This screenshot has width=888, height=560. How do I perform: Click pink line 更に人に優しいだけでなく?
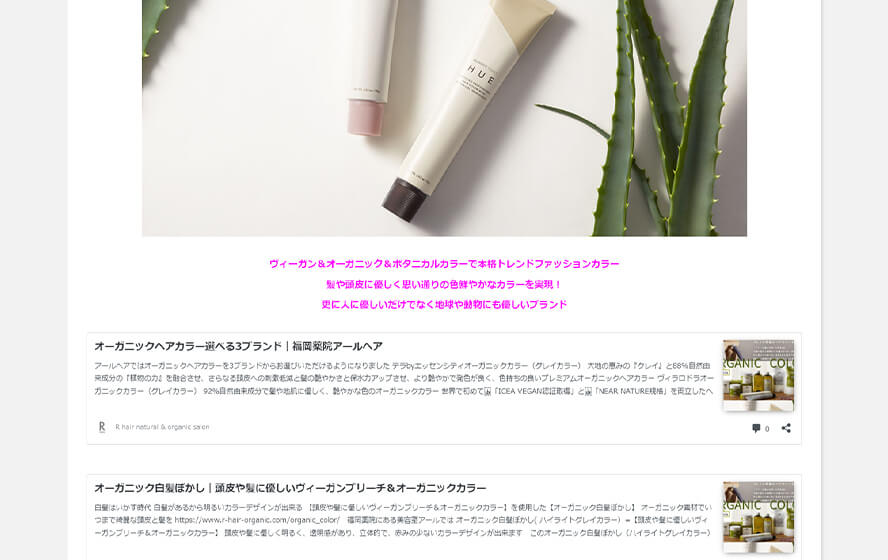click(x=444, y=305)
